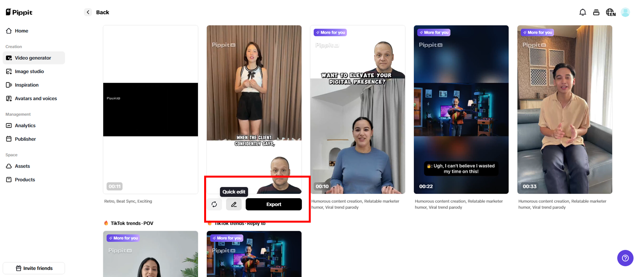The width and height of the screenshot is (644, 277).
Task: Click the Export button
Action: 274,204
